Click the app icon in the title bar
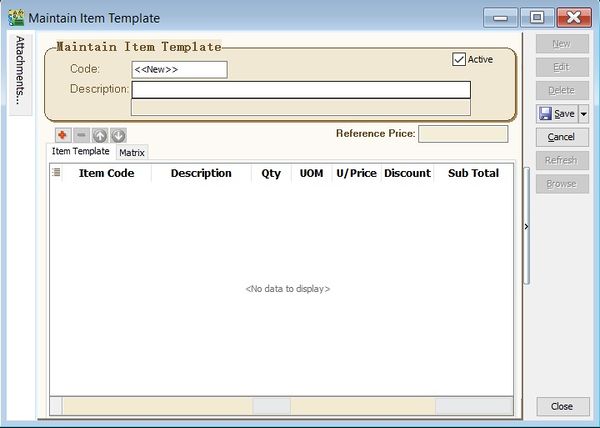The width and height of the screenshot is (600, 428). pyautogui.click(x=15, y=18)
